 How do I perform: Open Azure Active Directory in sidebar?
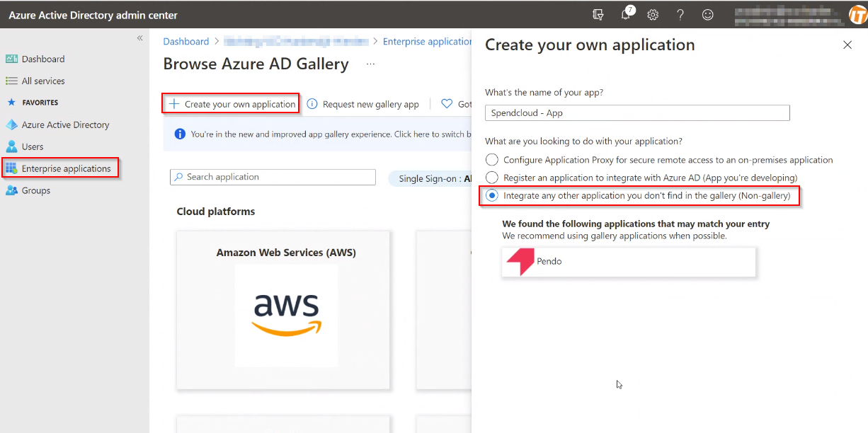(x=66, y=125)
